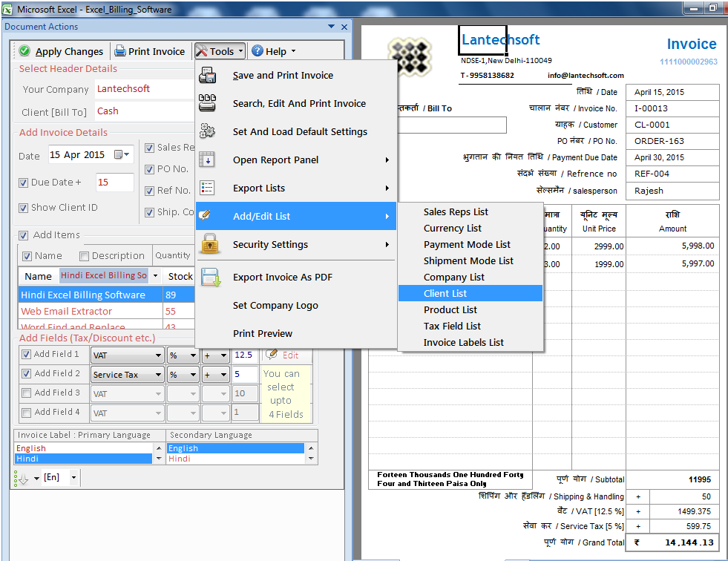Uncheck the Add Field 1 checkbox
Viewport: 728px width, 561px height.
click(x=27, y=355)
